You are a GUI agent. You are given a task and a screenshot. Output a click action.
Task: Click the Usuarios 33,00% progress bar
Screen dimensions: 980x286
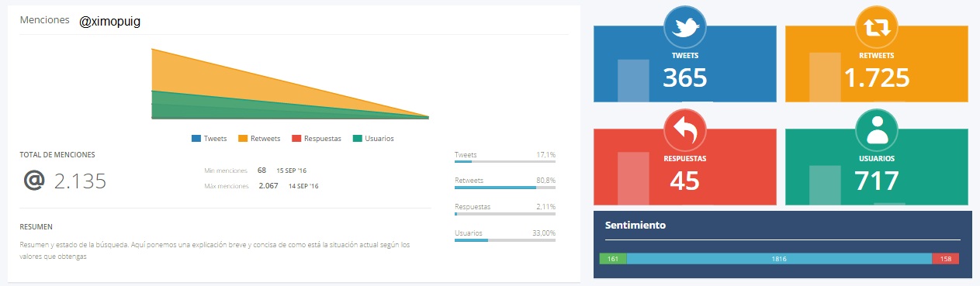[505, 240]
